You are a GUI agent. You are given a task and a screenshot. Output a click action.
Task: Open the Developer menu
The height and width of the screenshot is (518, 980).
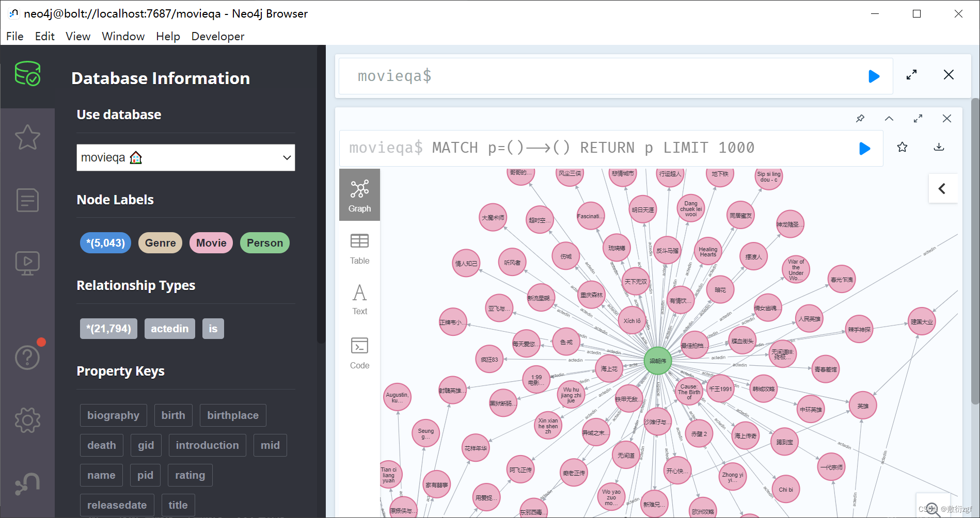click(x=218, y=36)
